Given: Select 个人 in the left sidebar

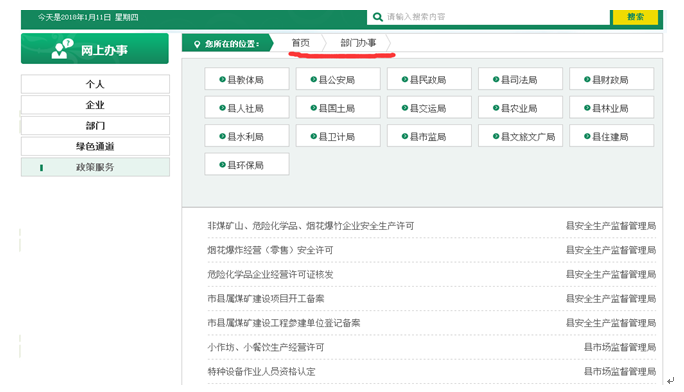Looking at the screenshot, I should pyautogui.click(x=95, y=84).
